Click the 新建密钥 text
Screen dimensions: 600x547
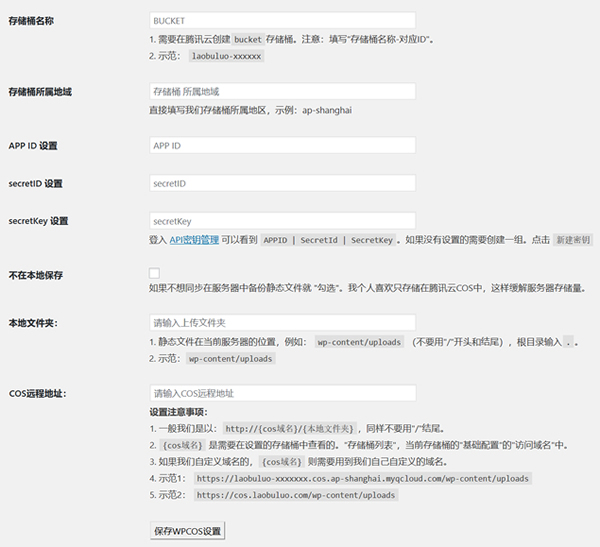tap(573, 240)
